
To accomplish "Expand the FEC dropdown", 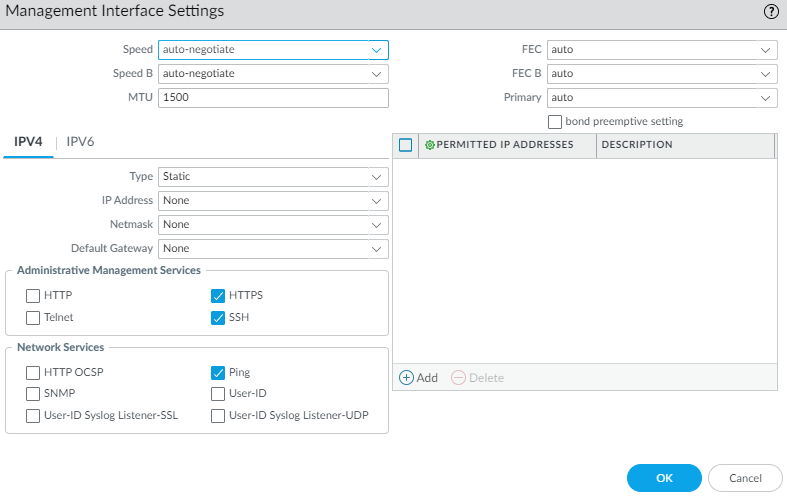I will 661,49.
